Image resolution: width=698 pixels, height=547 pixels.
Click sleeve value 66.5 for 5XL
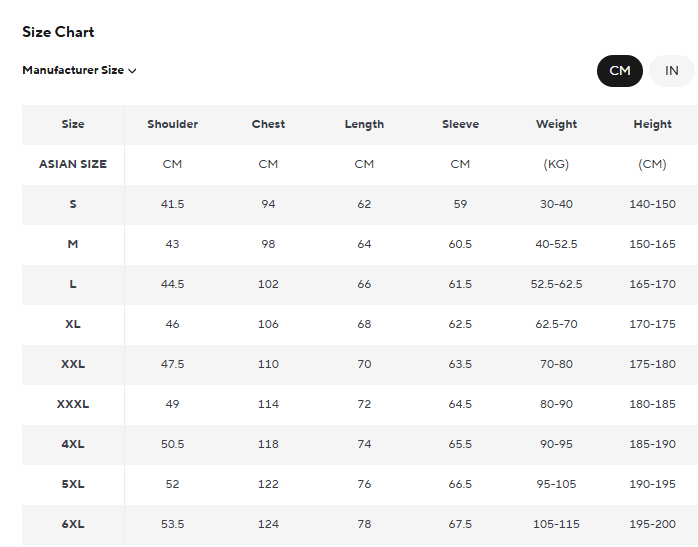(460, 485)
